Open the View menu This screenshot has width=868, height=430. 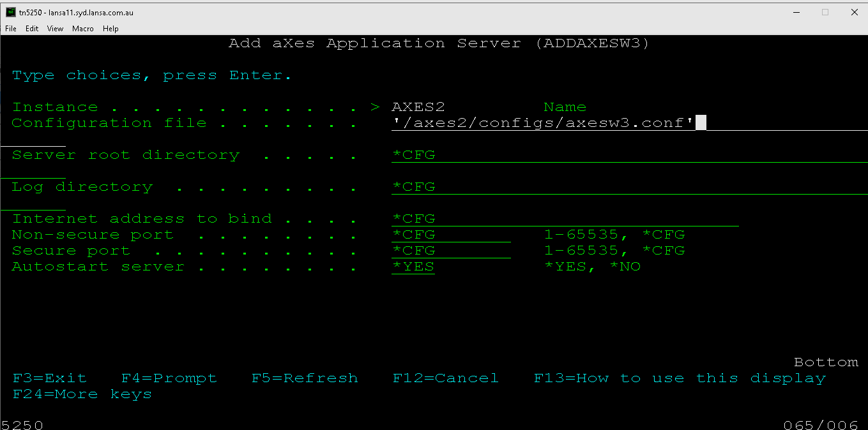[56, 29]
